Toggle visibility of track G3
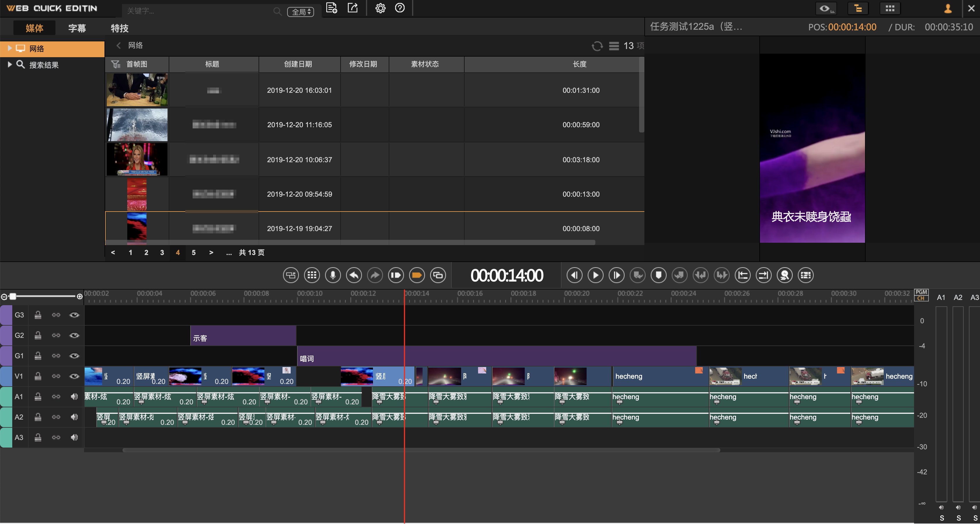Screen dimensions: 980x524 tap(74, 315)
